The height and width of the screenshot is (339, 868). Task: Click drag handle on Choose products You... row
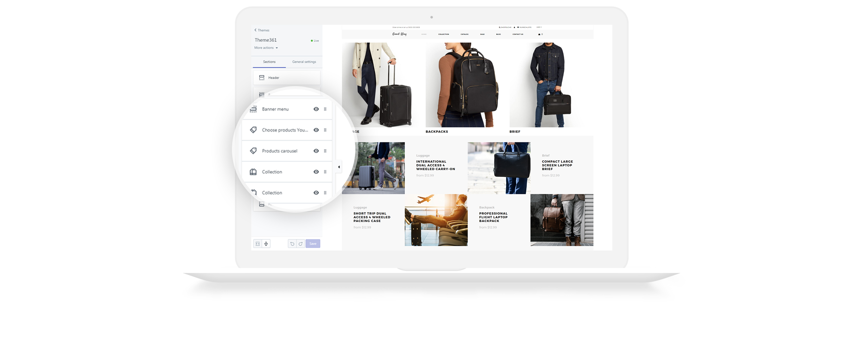click(325, 130)
